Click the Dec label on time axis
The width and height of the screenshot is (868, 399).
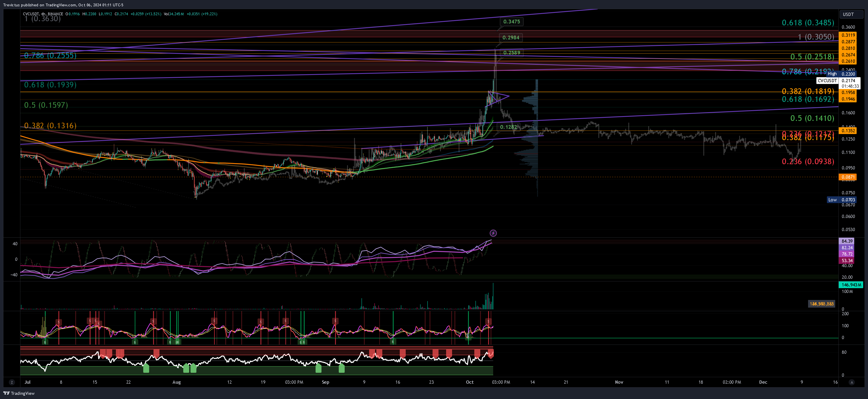coord(763,382)
